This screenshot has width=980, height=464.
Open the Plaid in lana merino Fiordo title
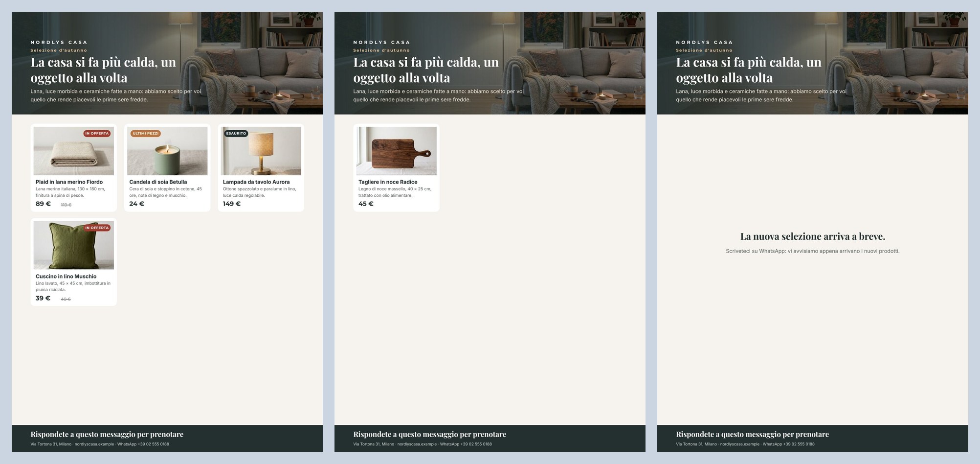69,182
